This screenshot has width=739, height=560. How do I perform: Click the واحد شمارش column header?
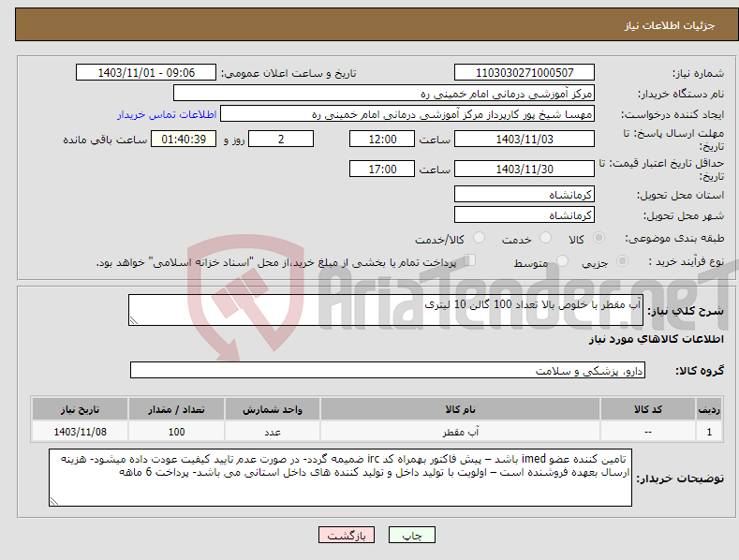pyautogui.click(x=273, y=409)
